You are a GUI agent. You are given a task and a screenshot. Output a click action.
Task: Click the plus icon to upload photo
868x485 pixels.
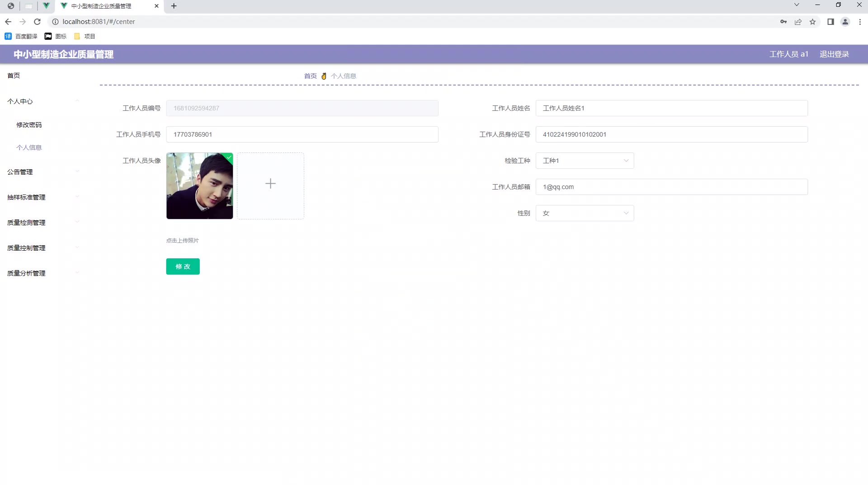[x=270, y=184]
